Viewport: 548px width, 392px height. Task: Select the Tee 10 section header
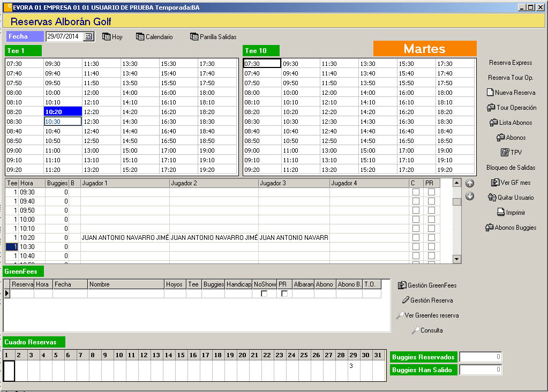coord(261,51)
